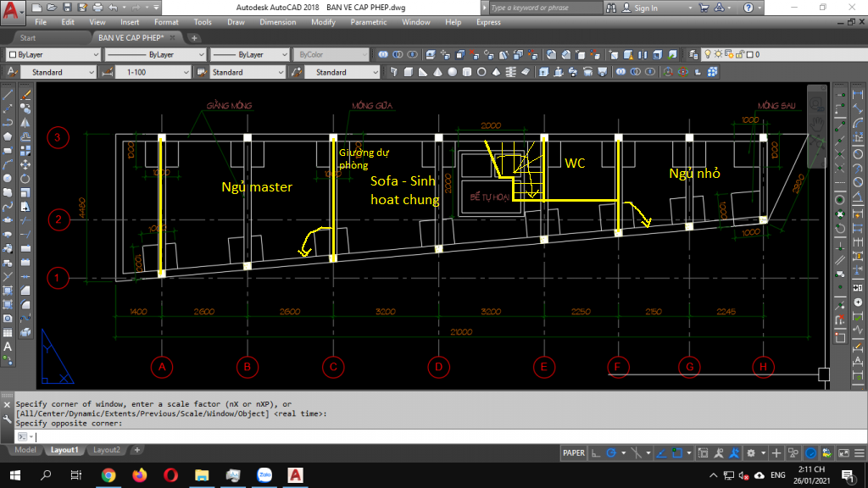The height and width of the screenshot is (488, 868).
Task: Open the Format menu
Action: click(x=166, y=22)
